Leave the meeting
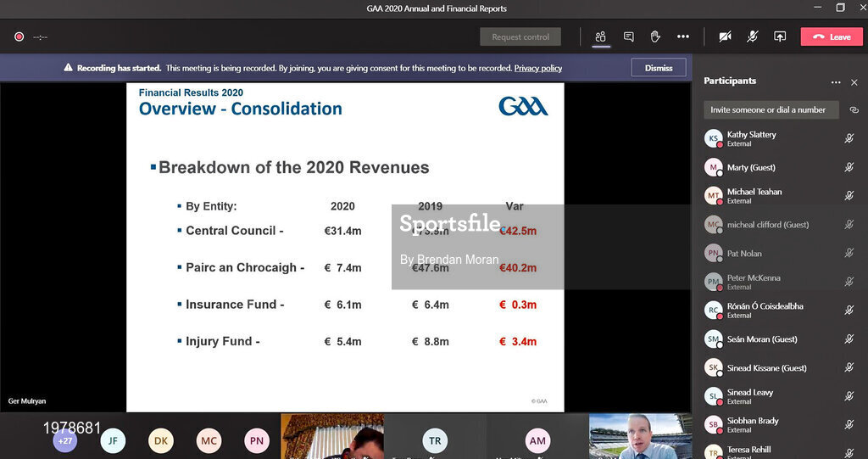Viewport: 868px width, 459px height. click(832, 36)
